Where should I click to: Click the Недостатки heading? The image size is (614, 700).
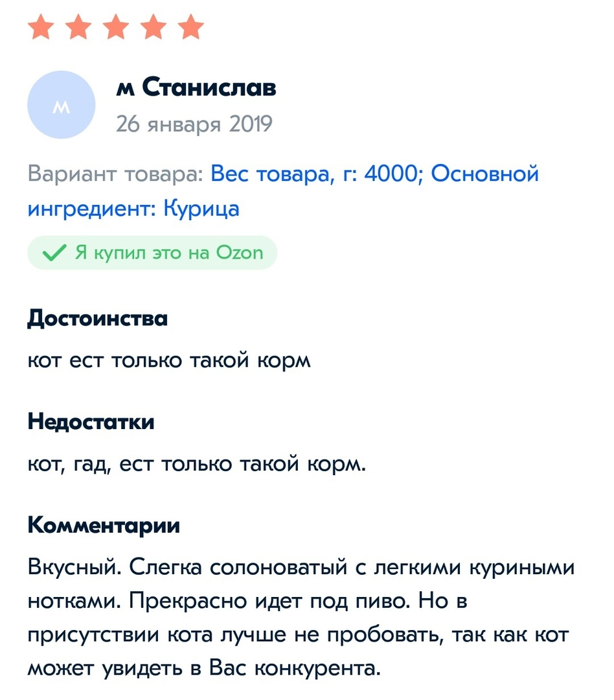click(91, 423)
